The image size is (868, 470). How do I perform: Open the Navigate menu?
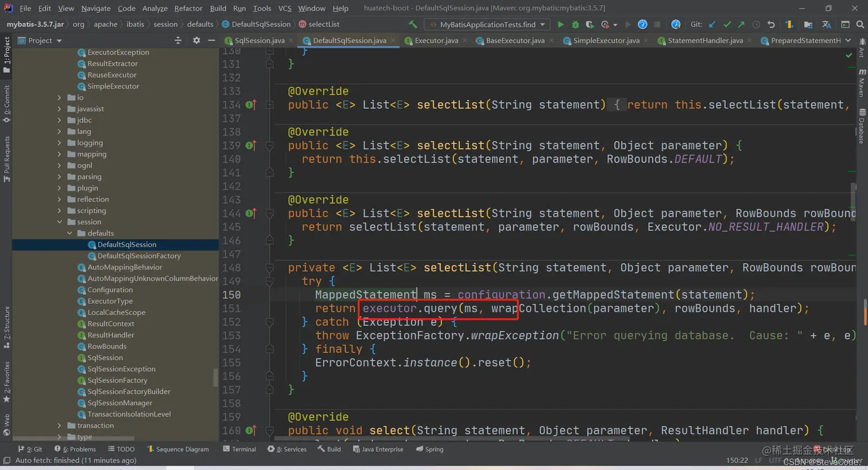96,8
